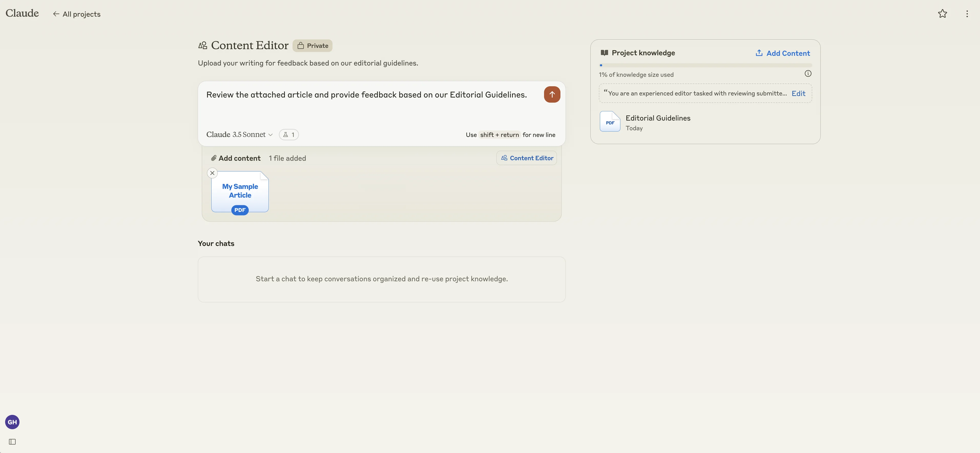Viewport: 980px width, 453px height.
Task: Open the three-dot project options menu
Action: (967, 14)
